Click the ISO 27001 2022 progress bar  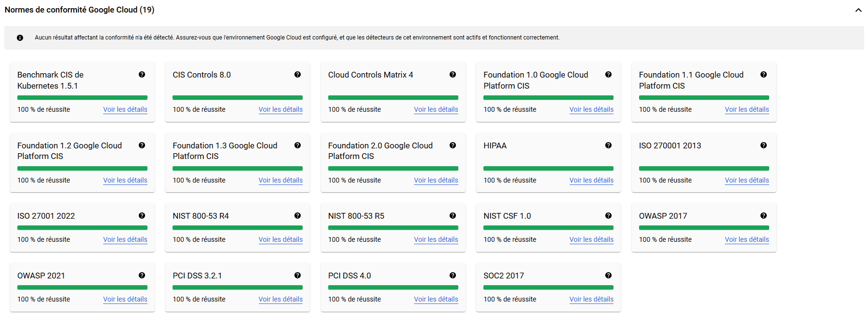pos(82,228)
